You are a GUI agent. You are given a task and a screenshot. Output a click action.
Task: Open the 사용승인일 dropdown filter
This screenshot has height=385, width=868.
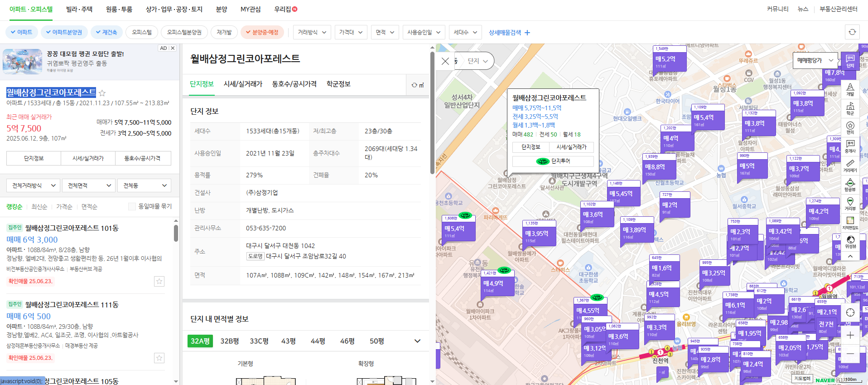[x=424, y=32]
